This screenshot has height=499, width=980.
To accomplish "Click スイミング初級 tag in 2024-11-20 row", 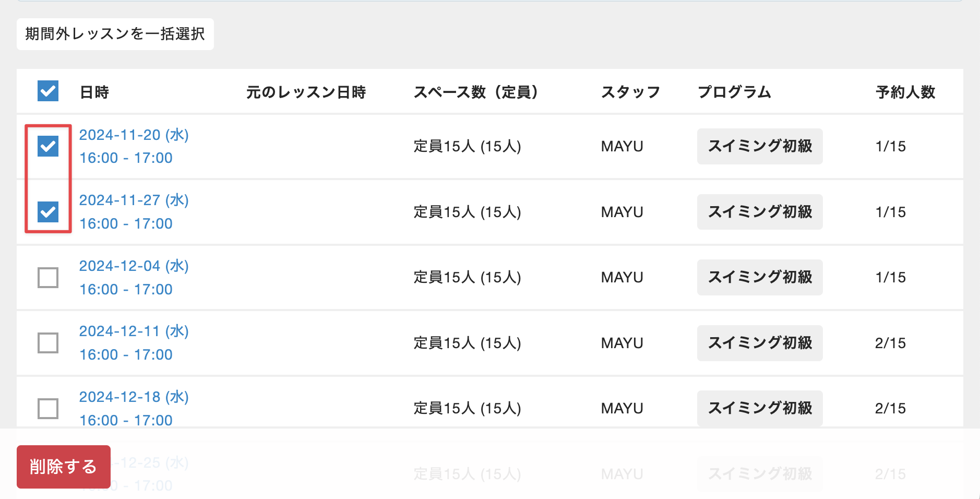I will [760, 146].
